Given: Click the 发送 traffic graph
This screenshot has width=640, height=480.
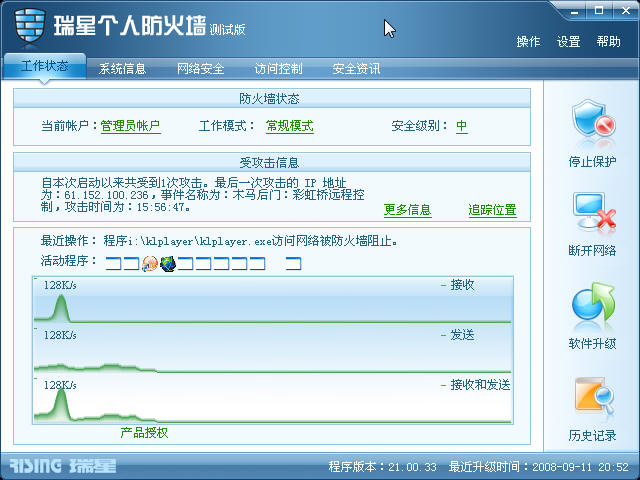Looking at the screenshot, I should pyautogui.click(x=273, y=350).
